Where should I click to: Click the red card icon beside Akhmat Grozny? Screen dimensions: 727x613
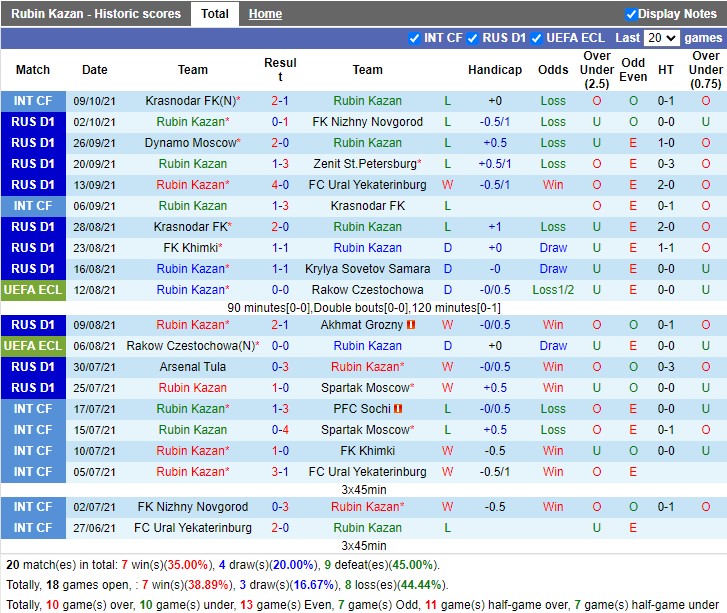[411, 325]
